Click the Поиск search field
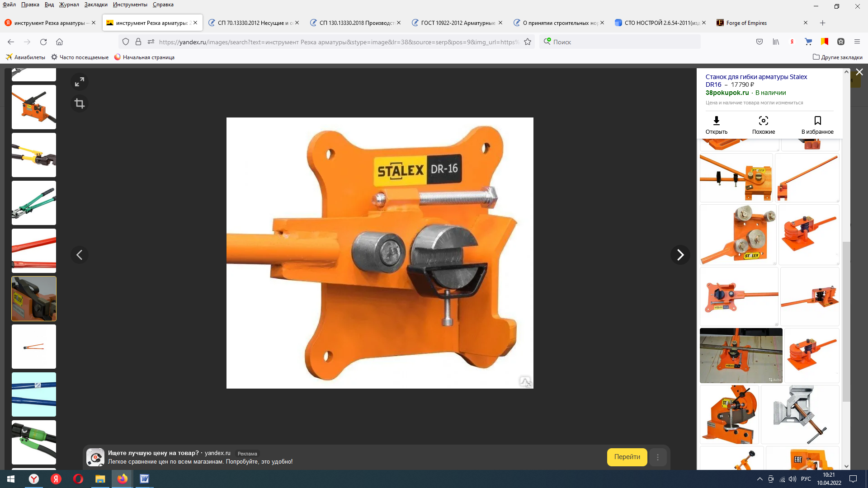The image size is (868, 488). [x=620, y=42]
